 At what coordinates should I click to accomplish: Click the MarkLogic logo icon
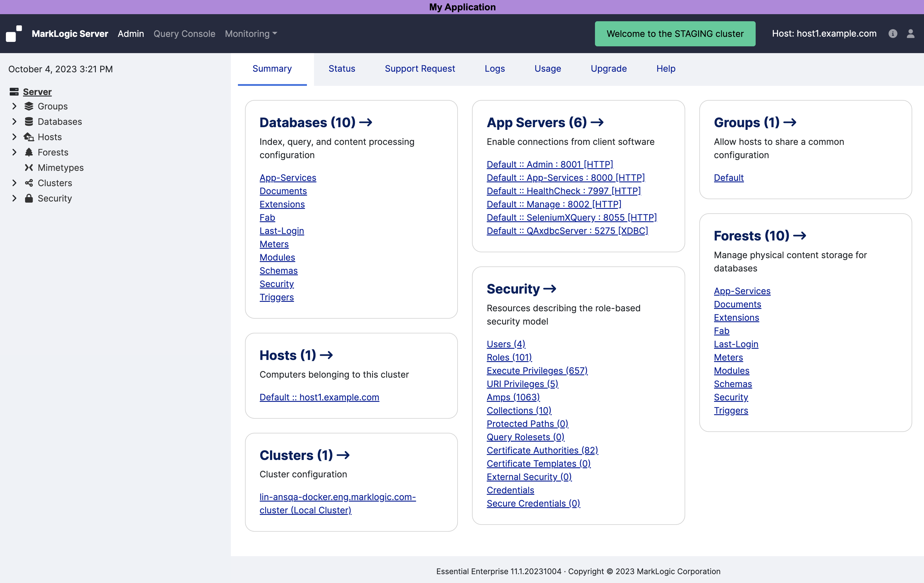(x=14, y=33)
